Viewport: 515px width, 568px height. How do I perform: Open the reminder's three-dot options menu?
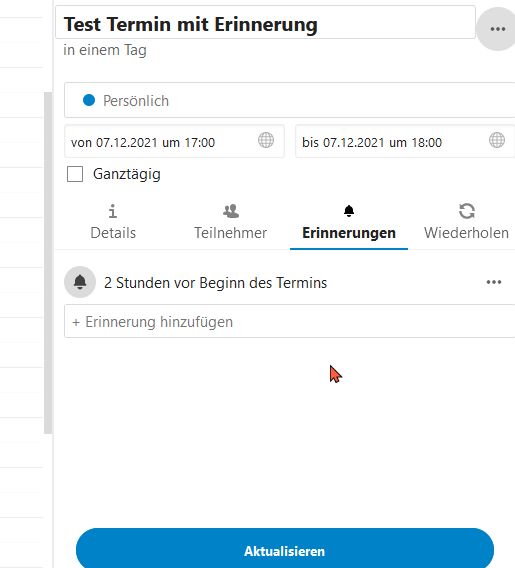tap(494, 282)
